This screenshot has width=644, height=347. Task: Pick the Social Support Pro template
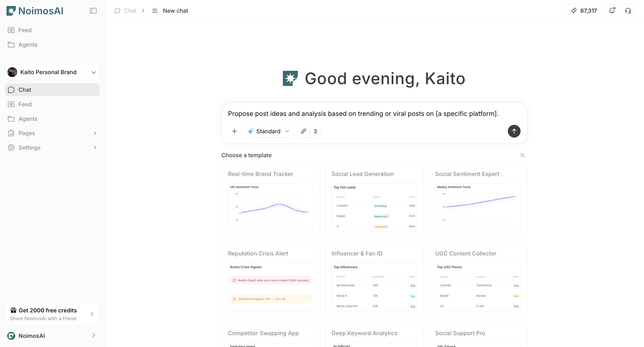click(x=478, y=335)
